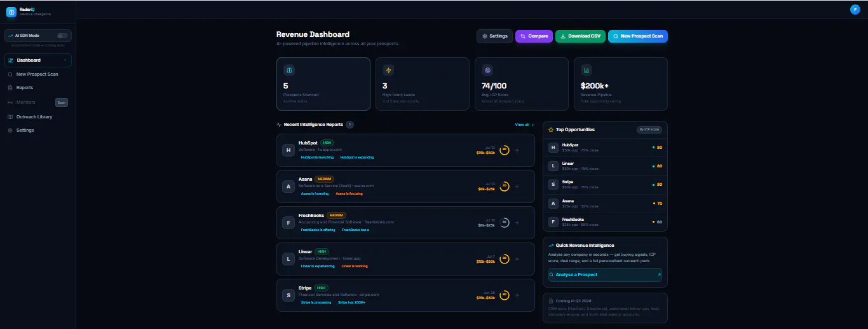Follow the View all reports link
Viewport: 868px width, 329px height.
pos(524,125)
